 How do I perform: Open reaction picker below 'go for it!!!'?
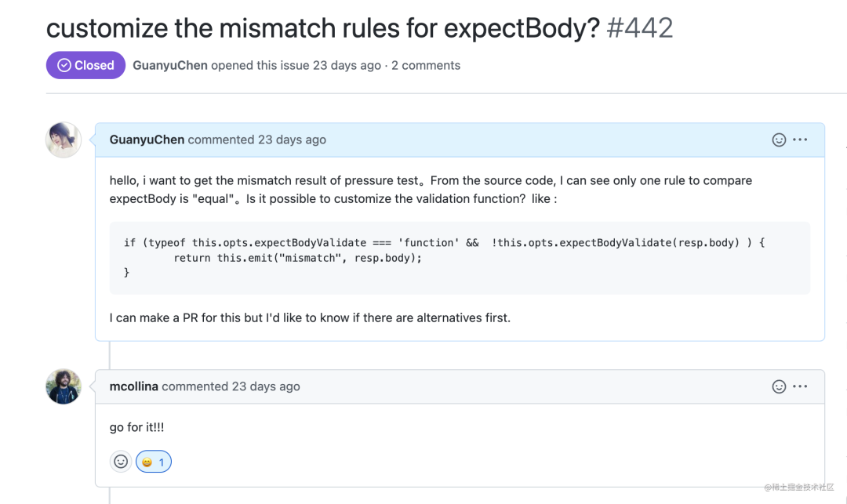click(x=121, y=462)
